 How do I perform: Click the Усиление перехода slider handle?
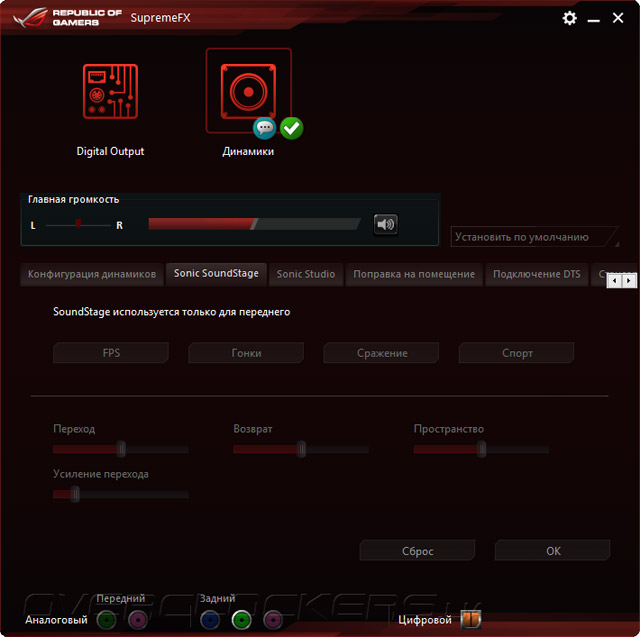(x=75, y=494)
